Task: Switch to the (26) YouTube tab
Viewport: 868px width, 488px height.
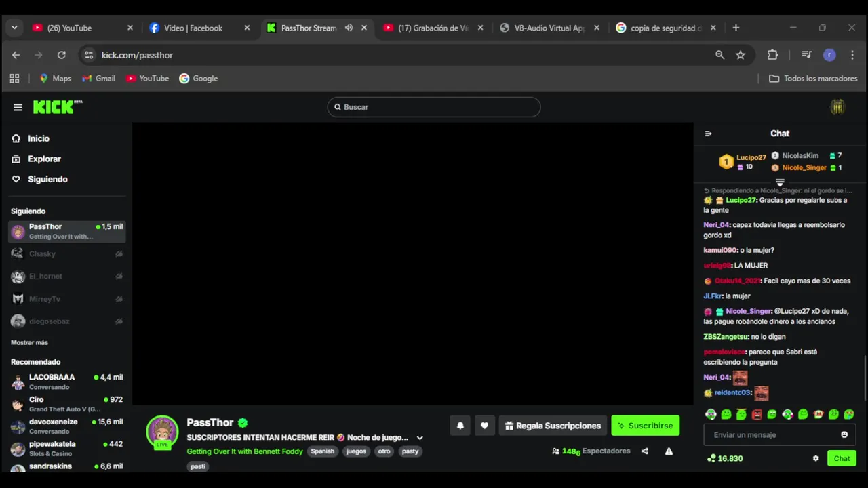Action: pos(83,28)
